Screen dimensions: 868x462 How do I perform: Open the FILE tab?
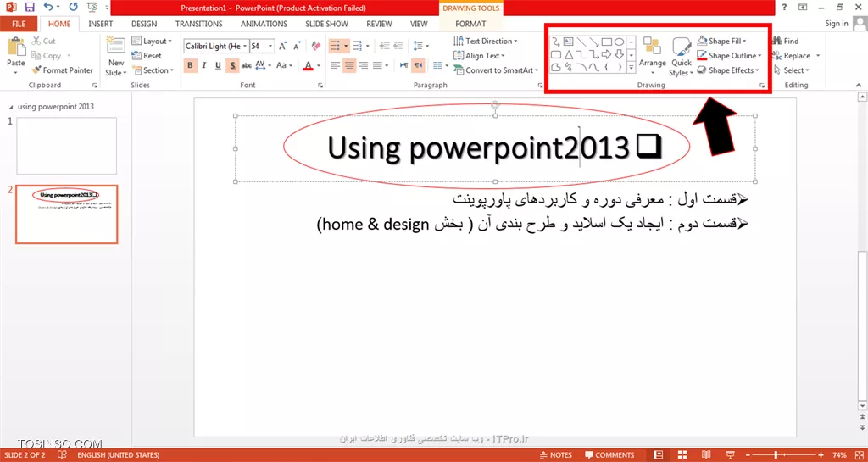click(x=19, y=24)
